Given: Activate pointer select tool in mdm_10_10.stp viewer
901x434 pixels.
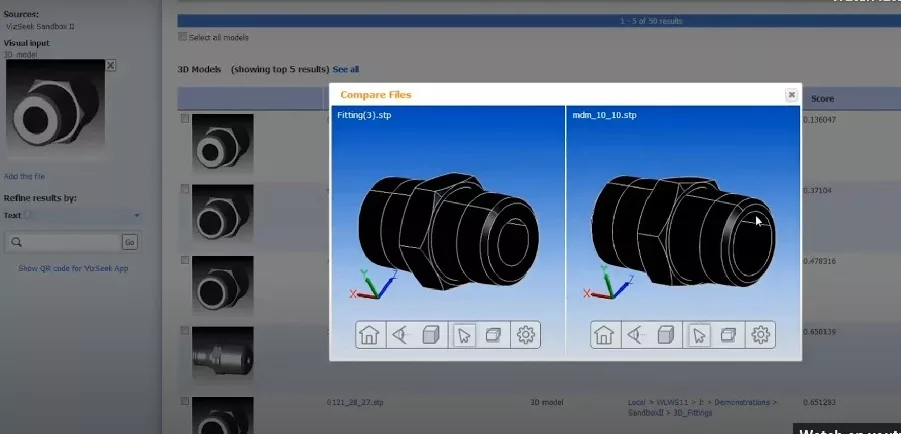Looking at the screenshot, I should (x=698, y=335).
